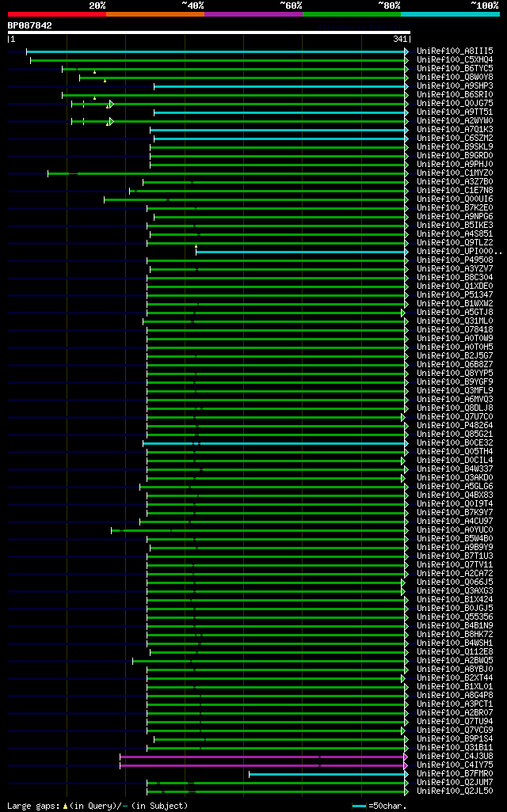Click hit label UniRef100_A5GTJ8

click(x=455, y=313)
